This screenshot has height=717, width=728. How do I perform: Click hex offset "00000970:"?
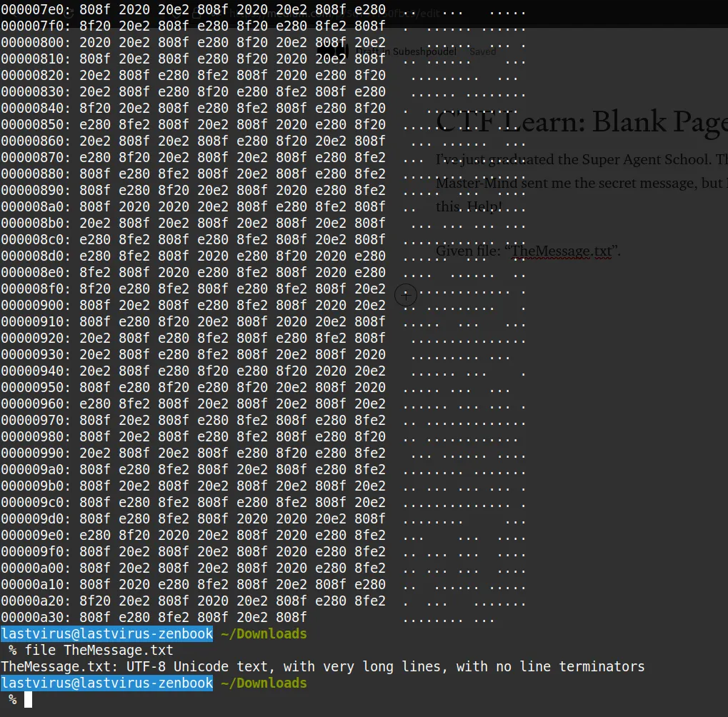point(36,420)
